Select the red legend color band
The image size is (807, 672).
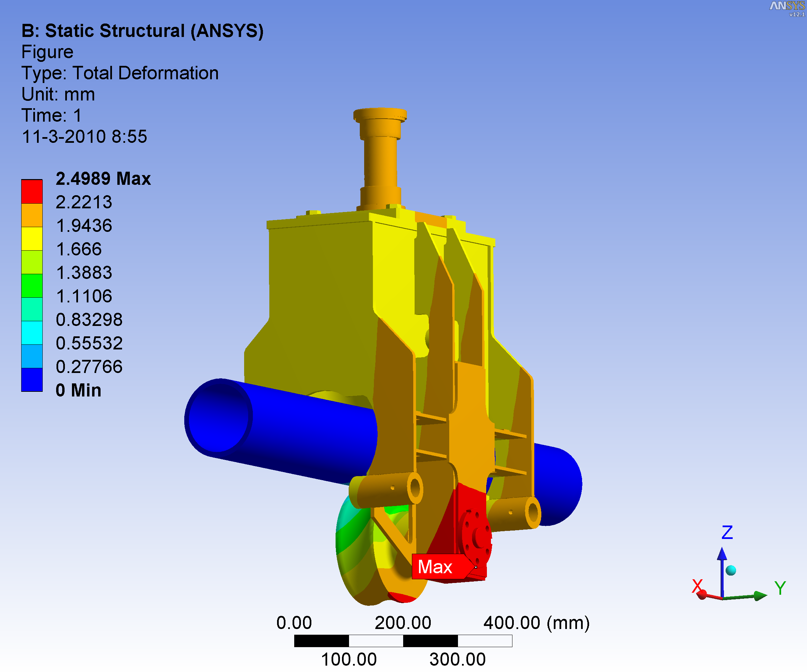pos(32,192)
